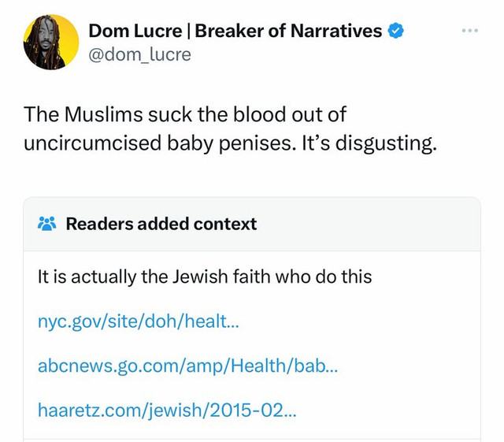Open Dom Lucre's profile avatar picture
Viewport: 504px width, 442px height.
click(50, 43)
